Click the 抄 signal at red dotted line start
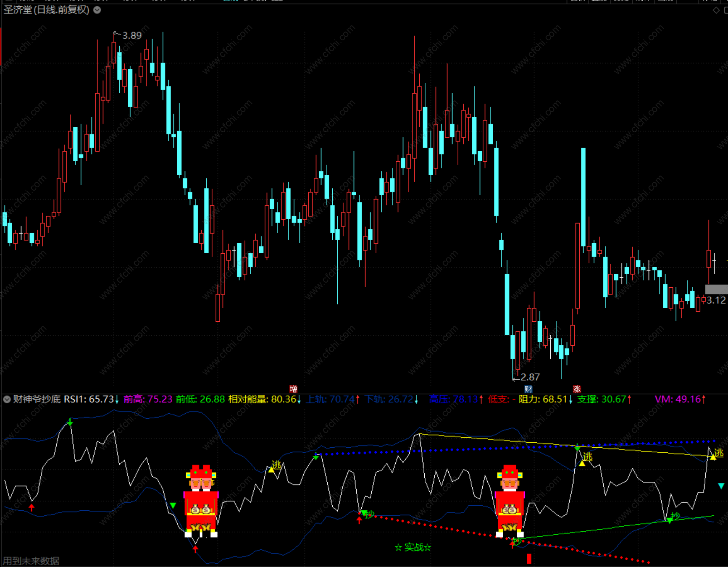728x567 pixels. (369, 514)
